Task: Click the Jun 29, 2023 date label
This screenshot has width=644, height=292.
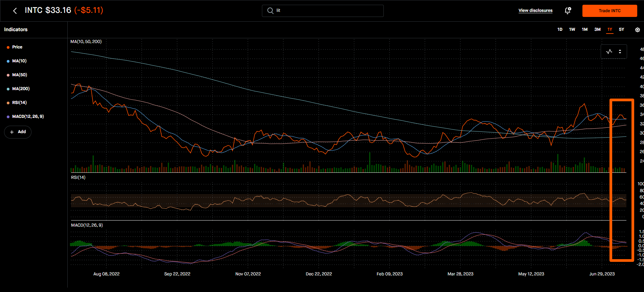Action: click(602, 274)
